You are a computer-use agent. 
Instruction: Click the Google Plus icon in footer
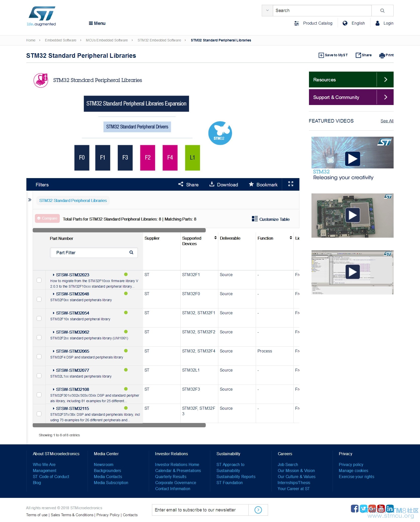[372, 508]
